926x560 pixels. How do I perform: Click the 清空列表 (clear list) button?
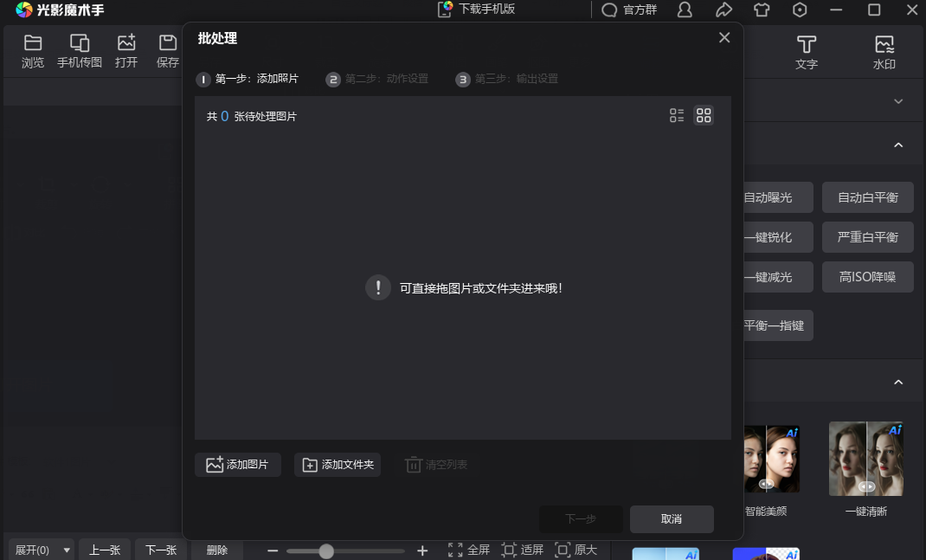pos(436,465)
